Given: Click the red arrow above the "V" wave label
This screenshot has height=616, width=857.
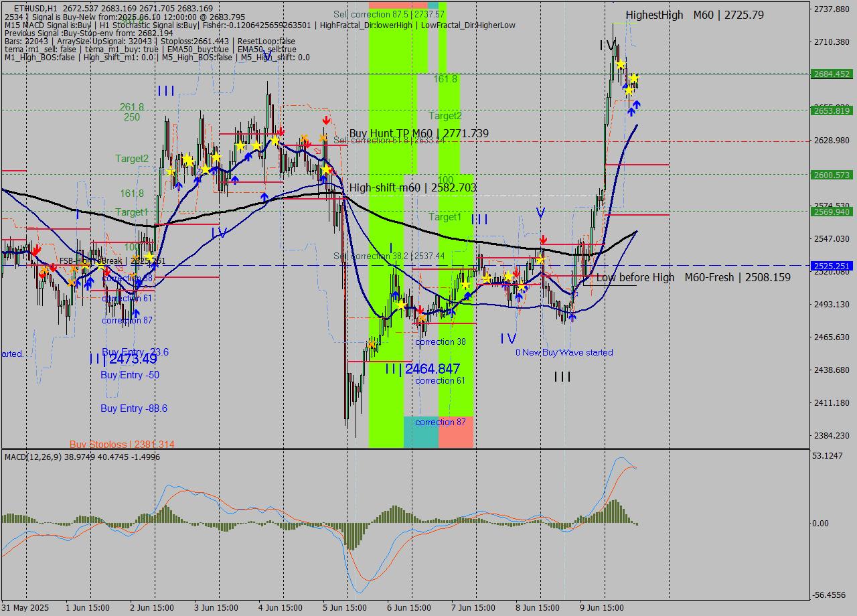Looking at the screenshot, I should [544, 238].
